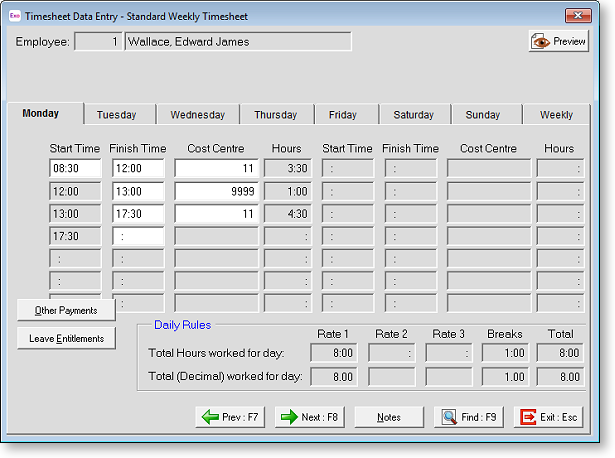View the Weekly summary tab
The height and width of the screenshot is (458, 615).
pyautogui.click(x=556, y=115)
